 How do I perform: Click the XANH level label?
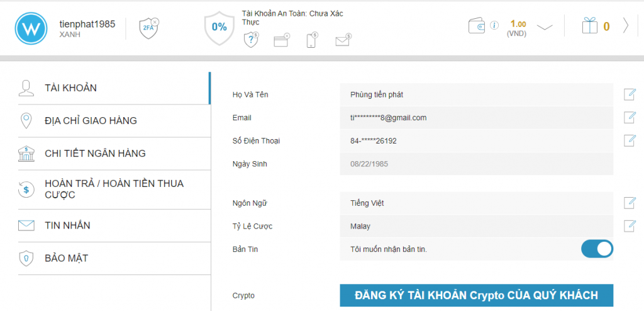pos(70,35)
